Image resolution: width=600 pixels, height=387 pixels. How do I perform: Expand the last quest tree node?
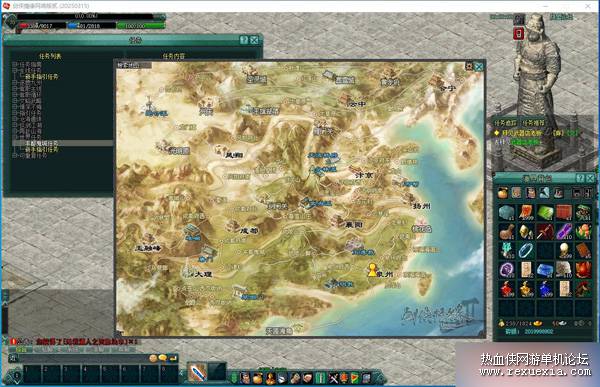pyautogui.click(x=14, y=155)
